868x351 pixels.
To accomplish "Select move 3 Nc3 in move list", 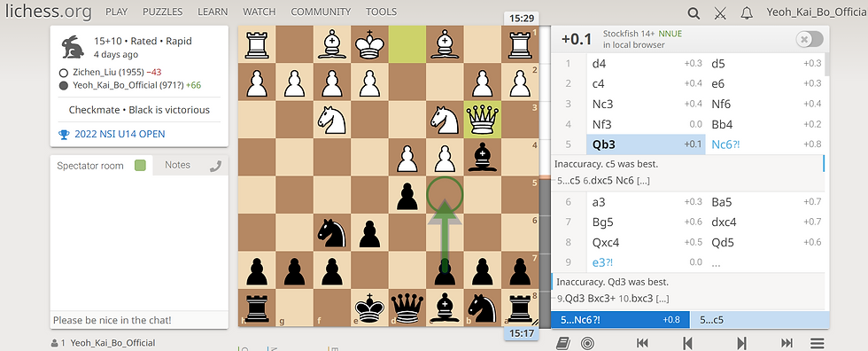I will [x=646, y=104].
